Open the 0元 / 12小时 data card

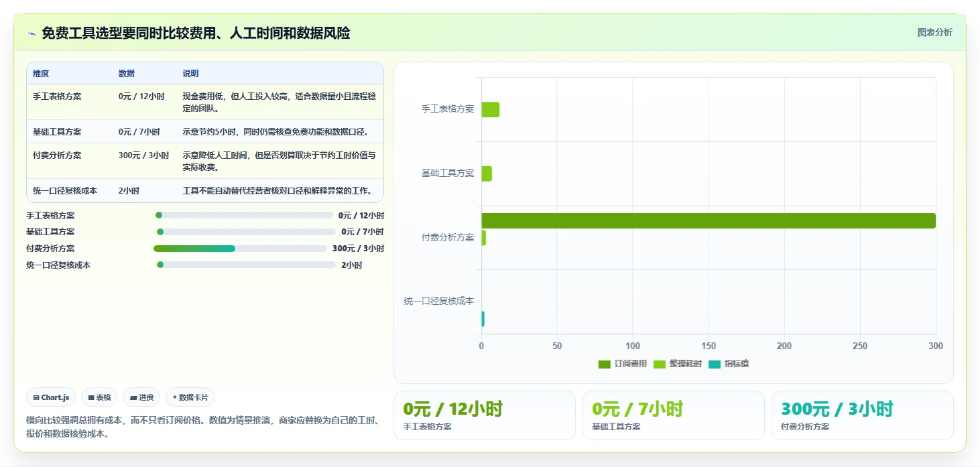485,415
